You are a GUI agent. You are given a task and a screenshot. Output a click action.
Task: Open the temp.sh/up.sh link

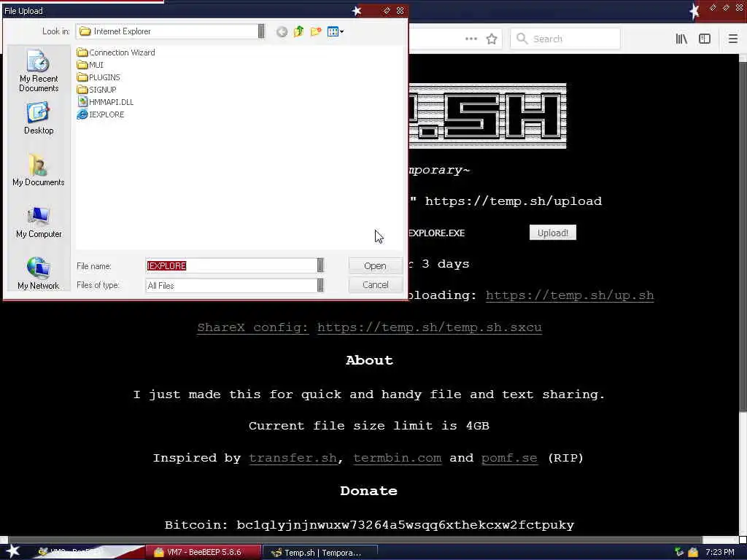(x=570, y=295)
